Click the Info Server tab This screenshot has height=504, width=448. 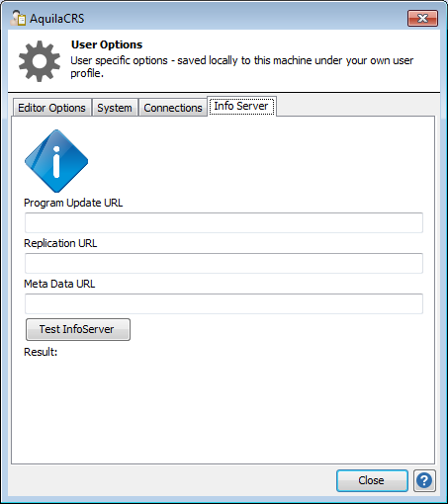(241, 106)
